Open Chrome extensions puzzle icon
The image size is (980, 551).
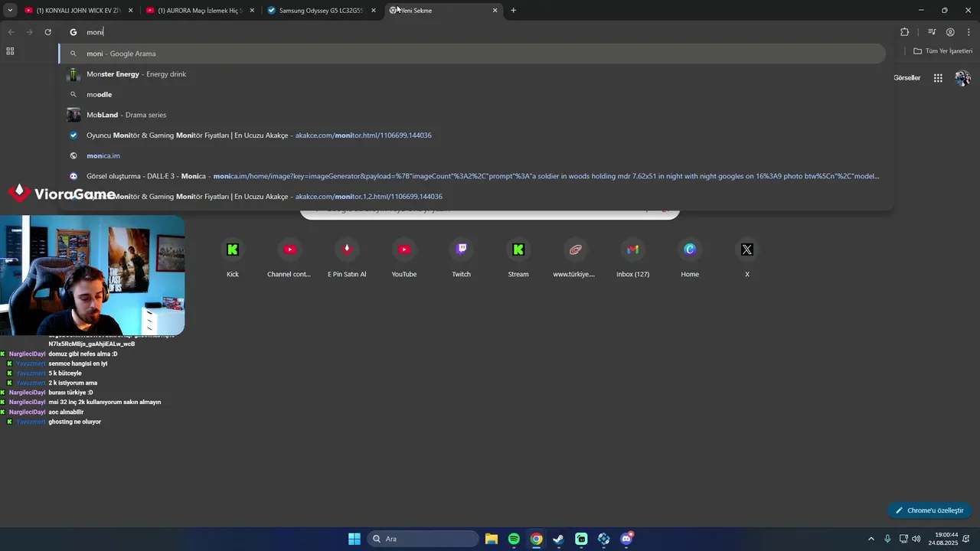(904, 32)
